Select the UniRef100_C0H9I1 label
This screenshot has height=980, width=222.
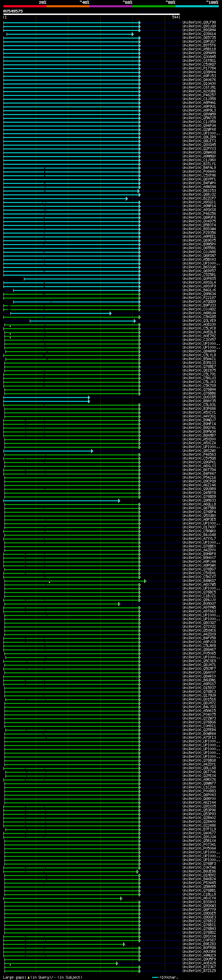pos(199,726)
